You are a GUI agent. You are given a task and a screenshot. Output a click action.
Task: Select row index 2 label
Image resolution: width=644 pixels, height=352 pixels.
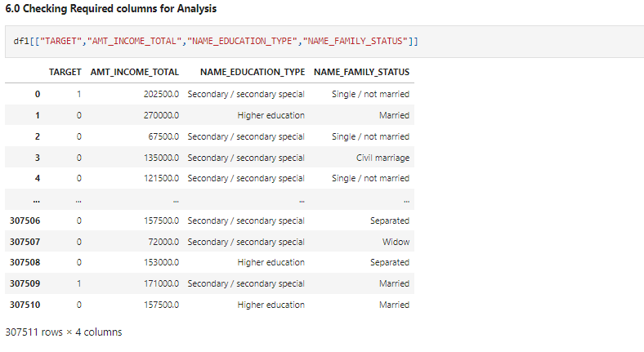pos(38,136)
